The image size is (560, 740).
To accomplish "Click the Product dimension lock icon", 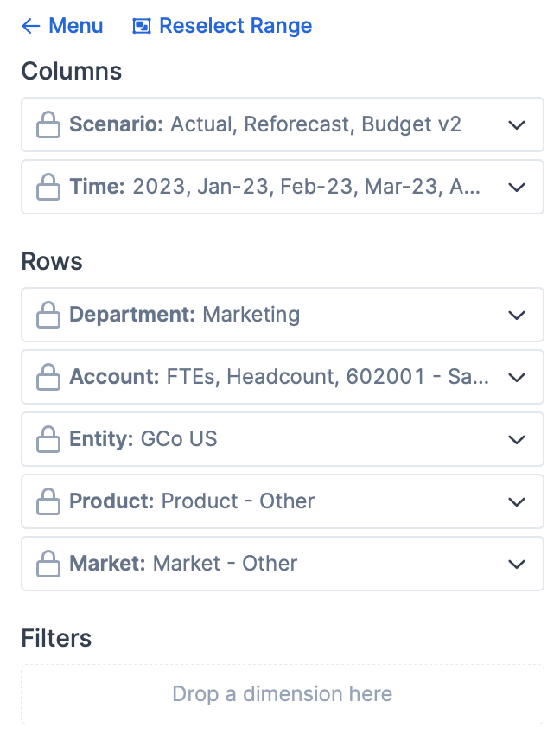I will pos(48,501).
